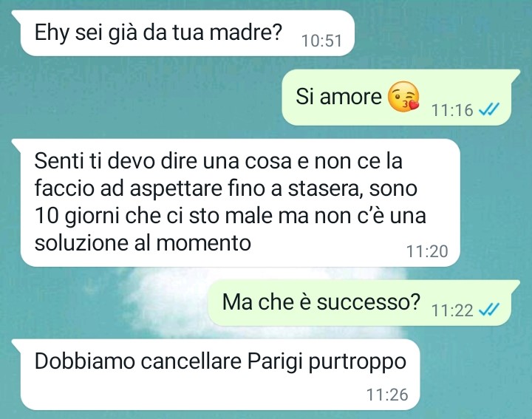Click the 11:22 timestamp

pyautogui.click(x=452, y=310)
